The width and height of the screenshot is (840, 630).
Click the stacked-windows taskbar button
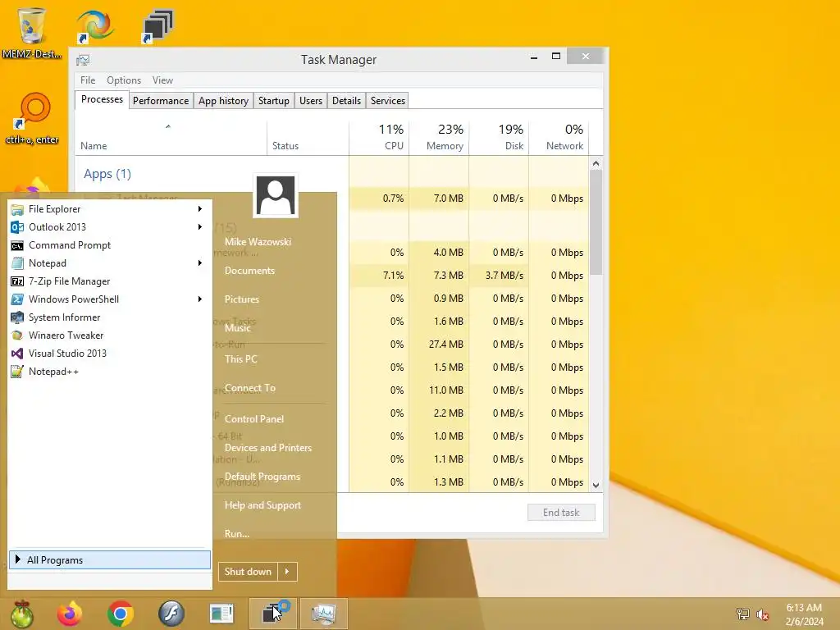pos(272,614)
